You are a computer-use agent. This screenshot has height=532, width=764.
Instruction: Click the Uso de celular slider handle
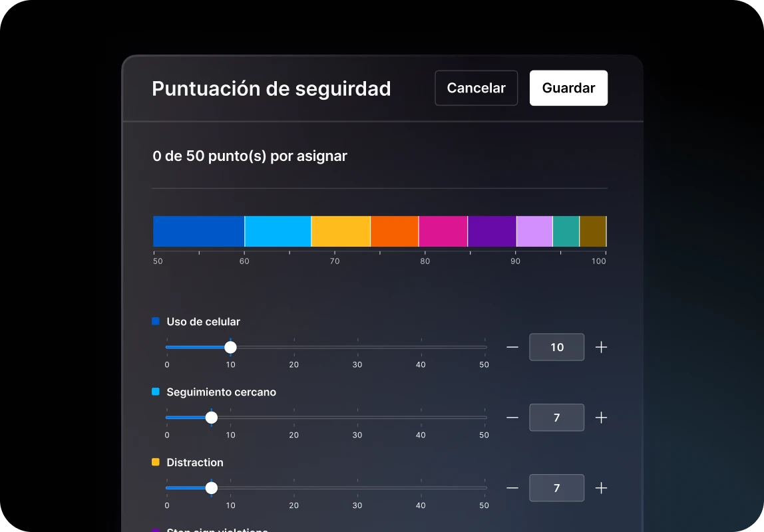click(x=230, y=347)
